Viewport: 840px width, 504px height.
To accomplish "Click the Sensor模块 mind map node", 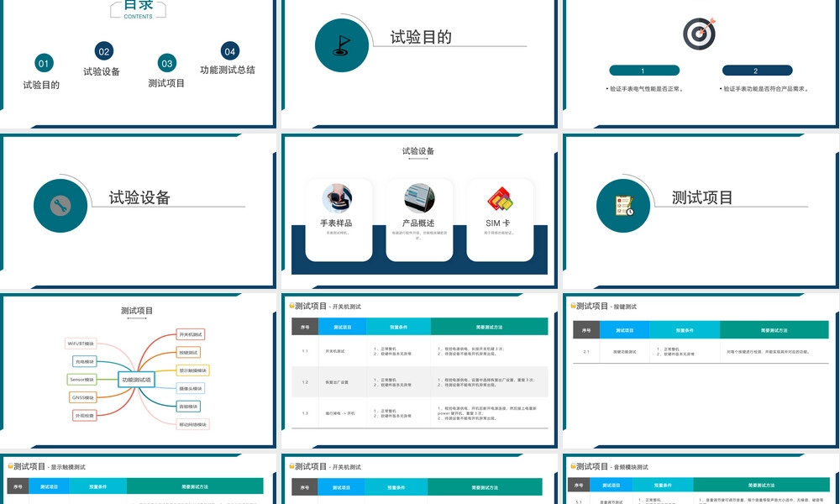I will (82, 379).
